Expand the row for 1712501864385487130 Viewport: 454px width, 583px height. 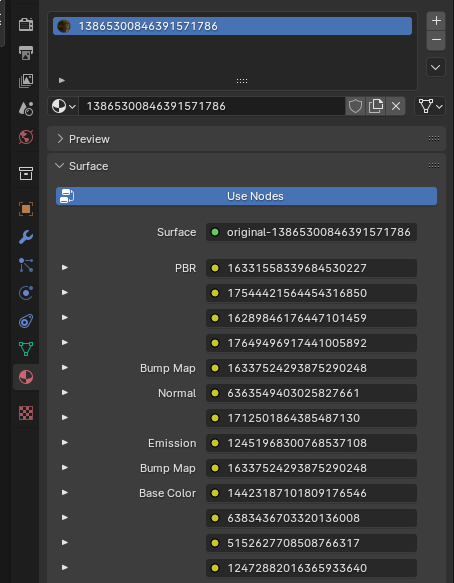point(65,417)
